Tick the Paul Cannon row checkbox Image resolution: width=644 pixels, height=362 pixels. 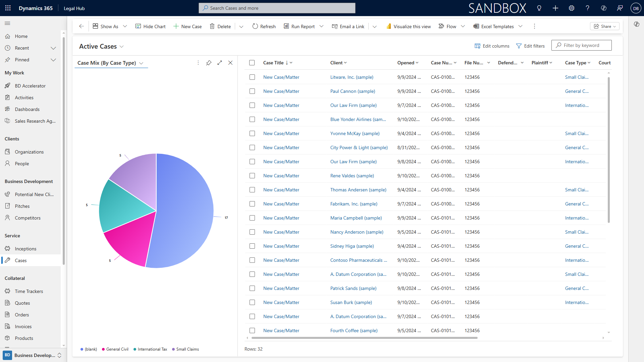coord(252,91)
